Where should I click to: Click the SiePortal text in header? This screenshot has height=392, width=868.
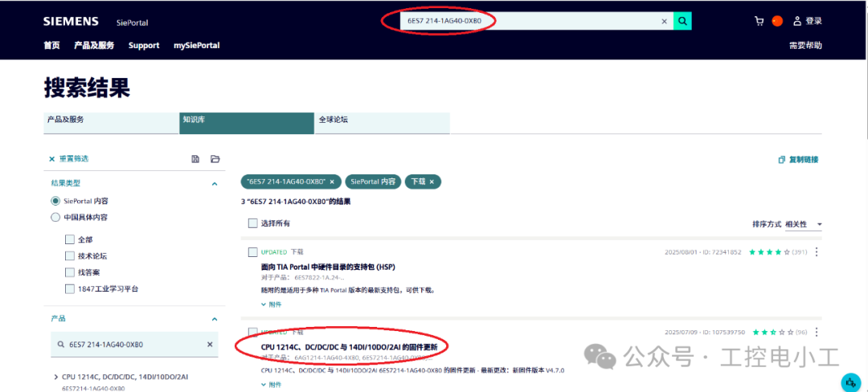pos(133,22)
